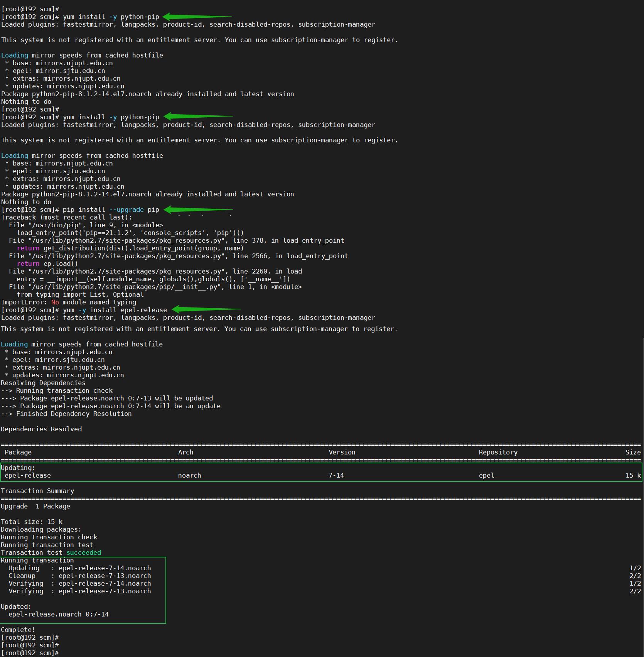Select the 'return ep.load()' line
Image resolution: width=644 pixels, height=657 pixels.
[x=47, y=263]
